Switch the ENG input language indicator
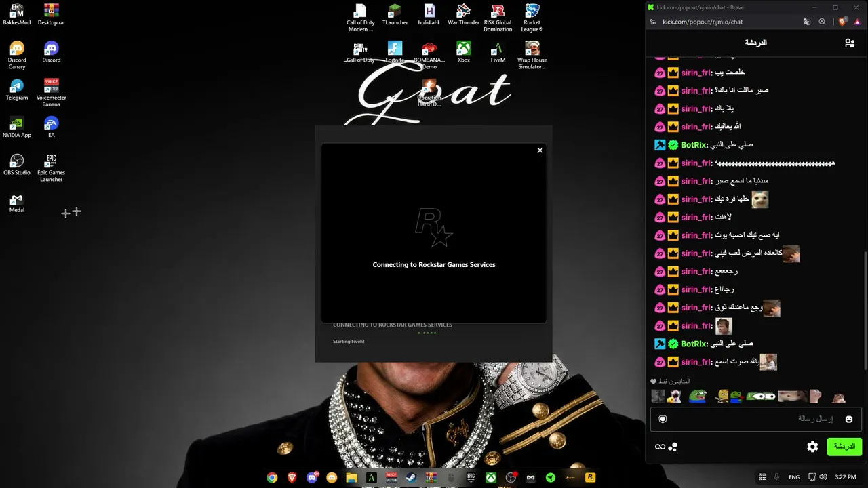This screenshot has width=868, height=488. tap(794, 477)
